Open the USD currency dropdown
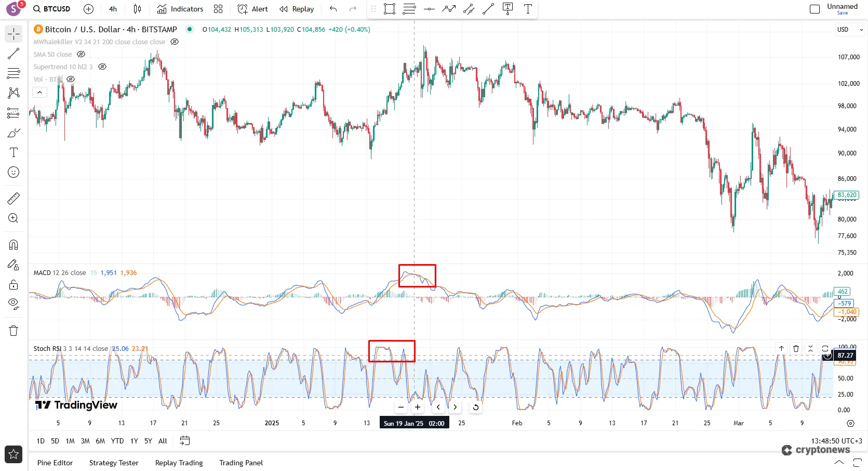Viewport: 868px width, 471px height. pos(849,30)
